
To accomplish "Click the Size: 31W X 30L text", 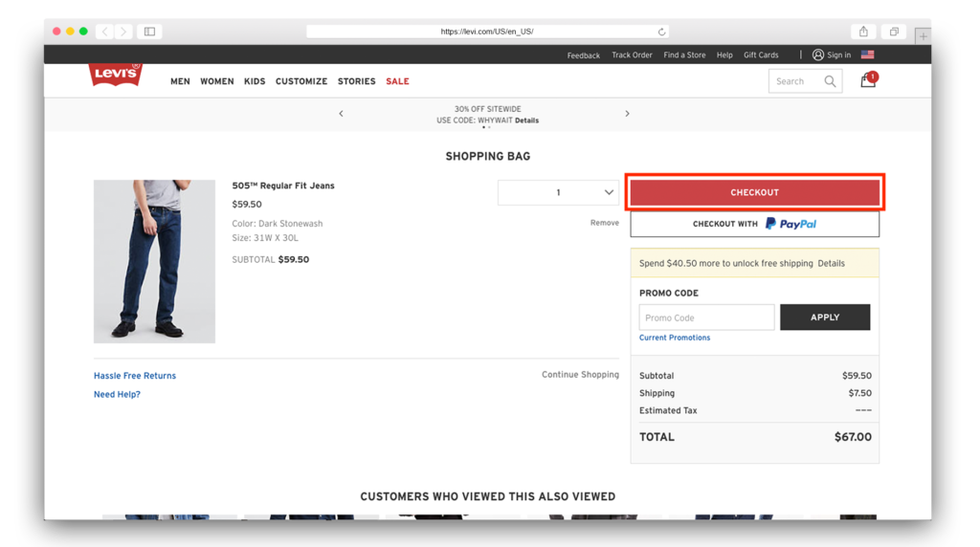I will click(x=265, y=238).
